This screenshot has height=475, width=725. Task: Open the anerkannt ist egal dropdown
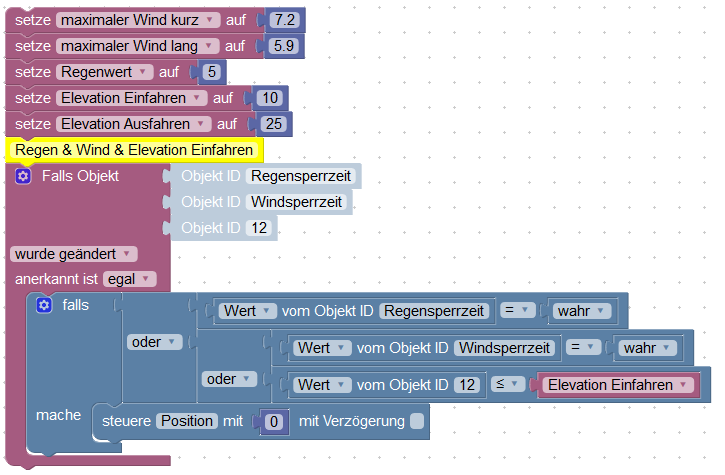tap(130, 279)
